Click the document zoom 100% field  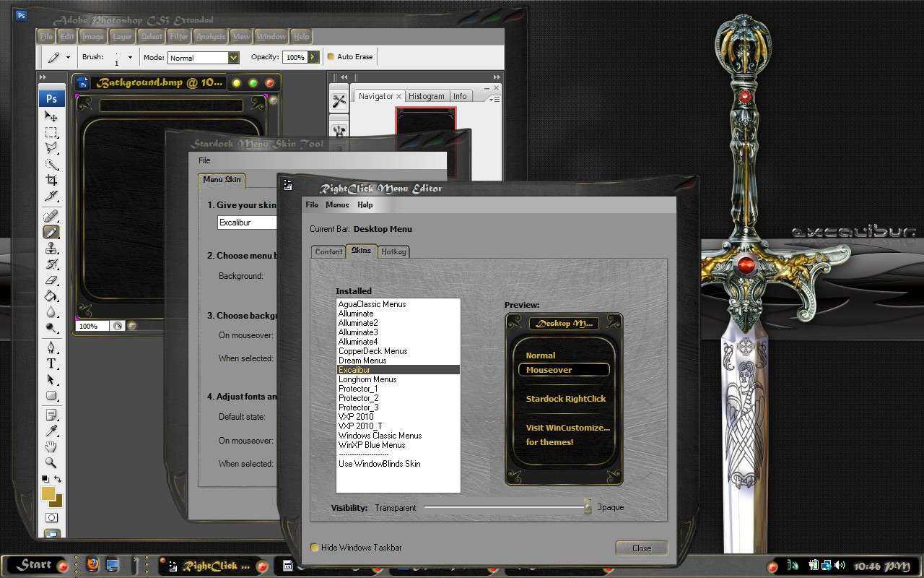(x=92, y=326)
